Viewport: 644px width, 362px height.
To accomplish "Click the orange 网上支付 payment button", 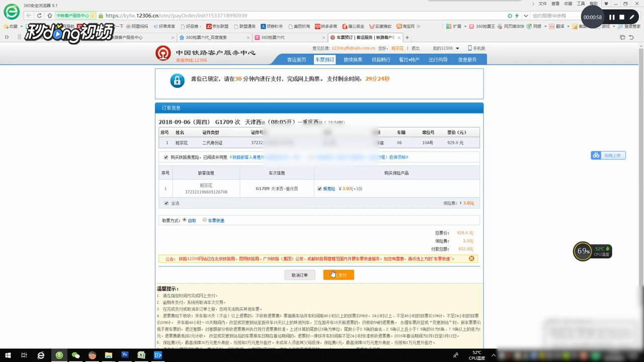I will pos(338,275).
